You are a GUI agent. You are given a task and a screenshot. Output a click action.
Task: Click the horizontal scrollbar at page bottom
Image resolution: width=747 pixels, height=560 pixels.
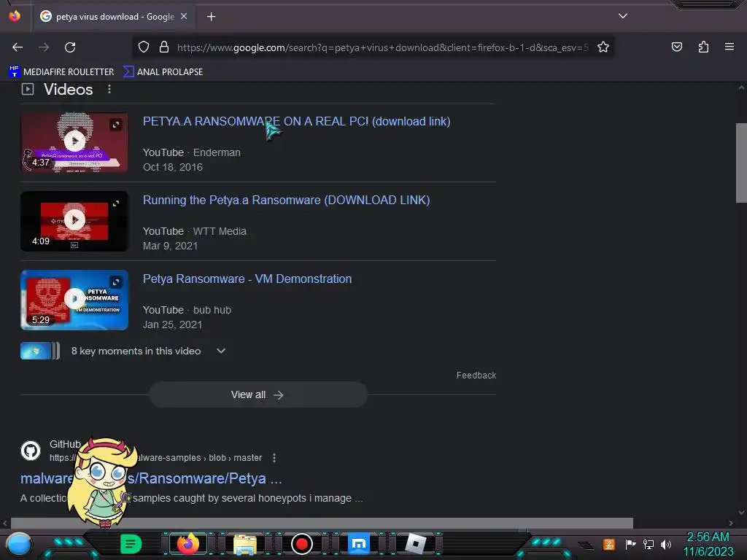[x=322, y=523]
